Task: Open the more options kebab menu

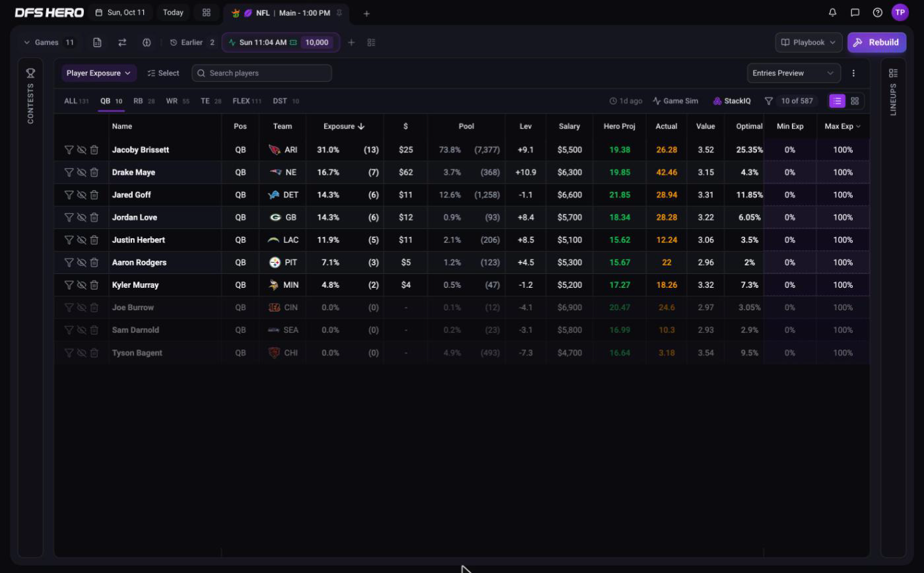Action: pos(853,73)
